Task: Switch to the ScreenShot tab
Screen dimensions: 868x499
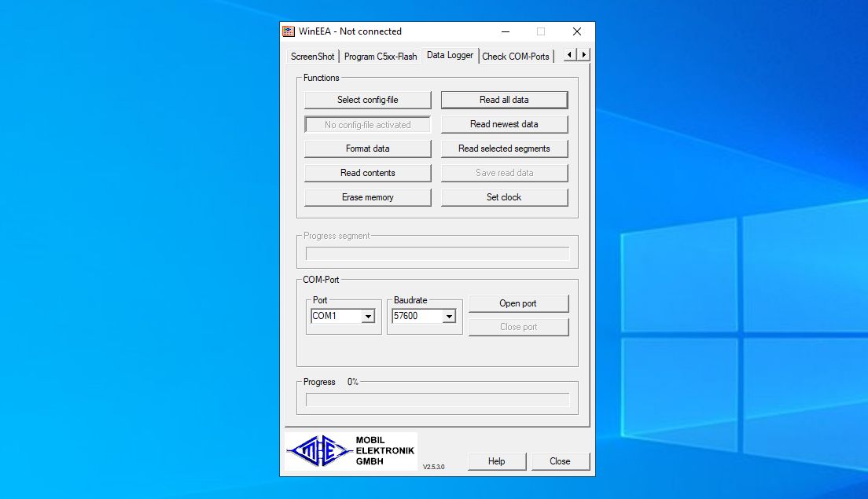Action: click(311, 56)
